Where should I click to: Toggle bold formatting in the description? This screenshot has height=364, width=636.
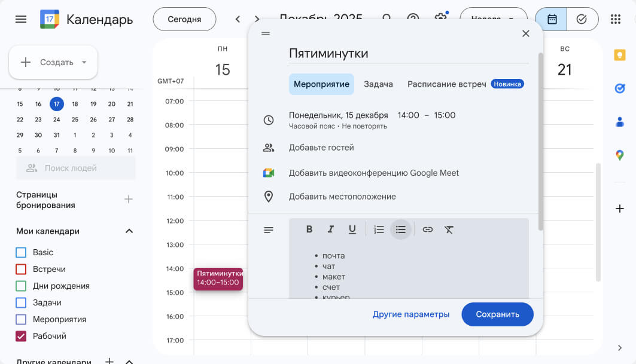[x=309, y=229]
